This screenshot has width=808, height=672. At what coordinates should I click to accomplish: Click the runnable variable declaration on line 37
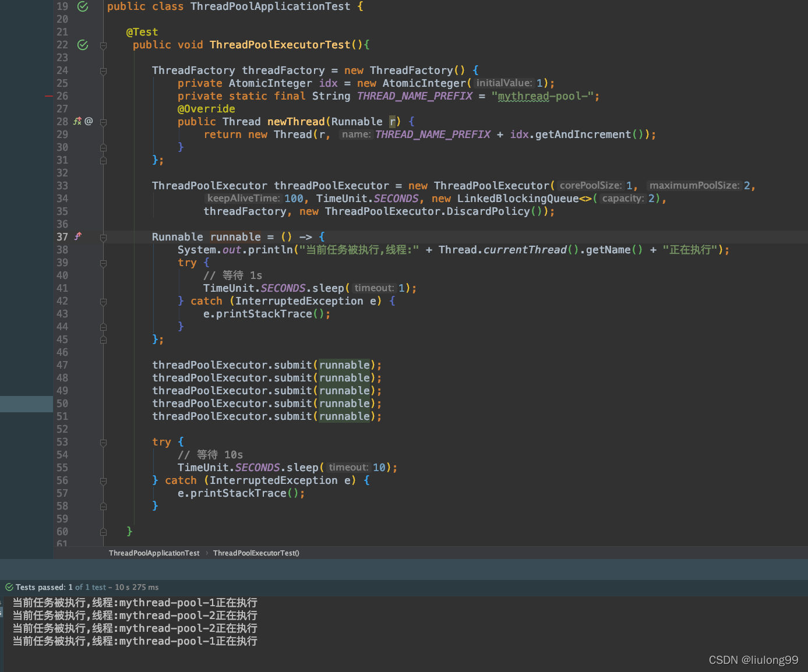click(235, 237)
